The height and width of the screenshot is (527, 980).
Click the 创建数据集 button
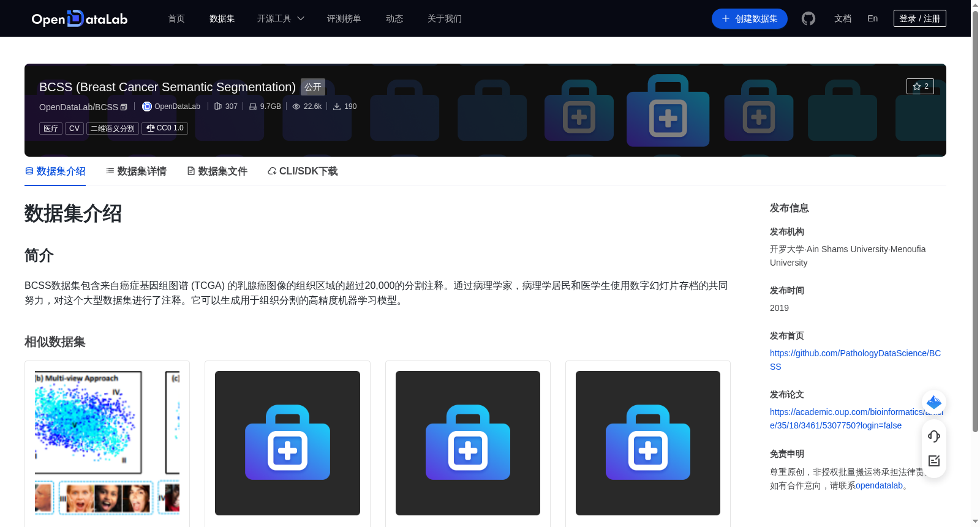[x=749, y=18]
